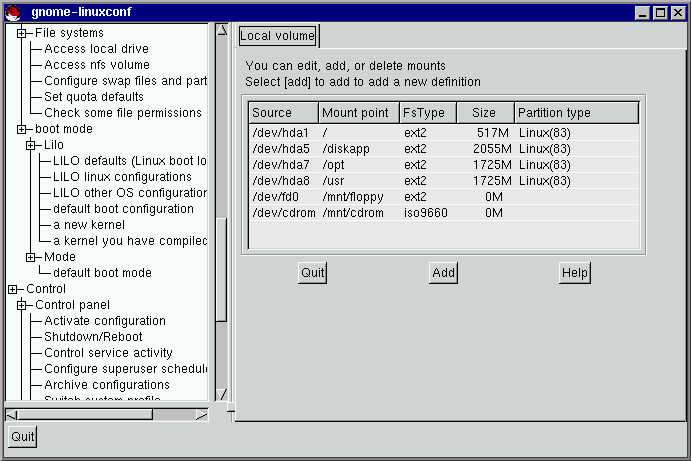Select the Local volume tab

277,36
